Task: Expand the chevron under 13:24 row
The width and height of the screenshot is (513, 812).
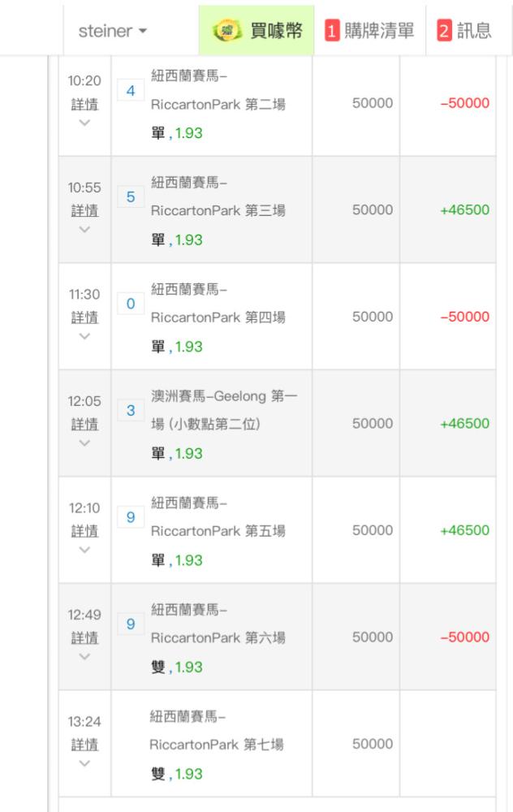Action: (84, 763)
